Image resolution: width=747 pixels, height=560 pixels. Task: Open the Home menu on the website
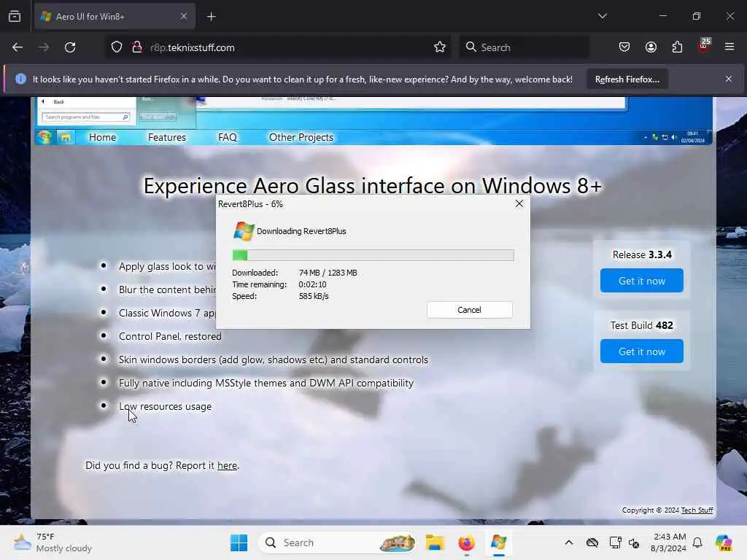coord(102,137)
